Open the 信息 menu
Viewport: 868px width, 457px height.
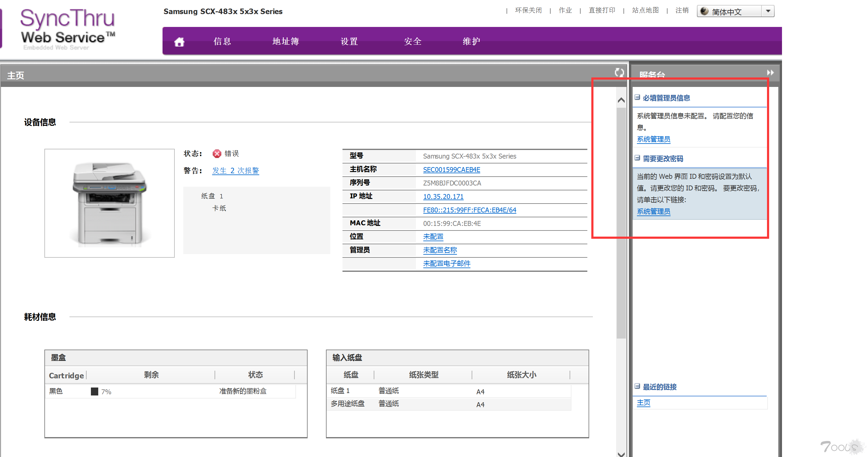(x=223, y=41)
